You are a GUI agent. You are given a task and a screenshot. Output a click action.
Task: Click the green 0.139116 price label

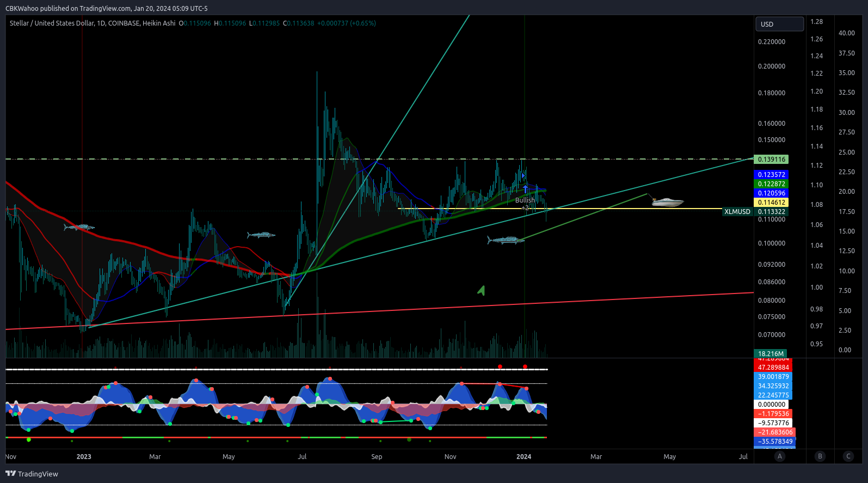pos(771,160)
